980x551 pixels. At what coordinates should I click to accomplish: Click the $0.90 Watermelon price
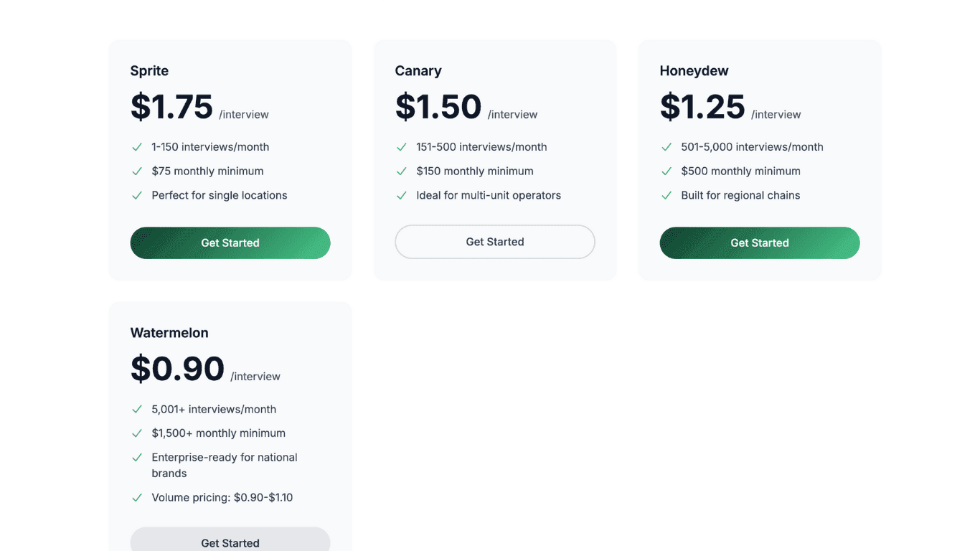tap(177, 369)
